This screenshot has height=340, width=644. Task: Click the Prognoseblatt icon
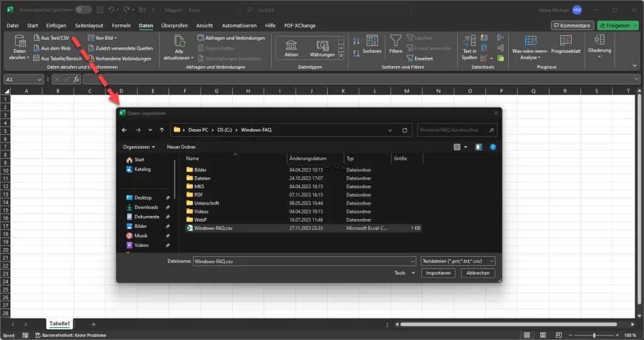(565, 40)
